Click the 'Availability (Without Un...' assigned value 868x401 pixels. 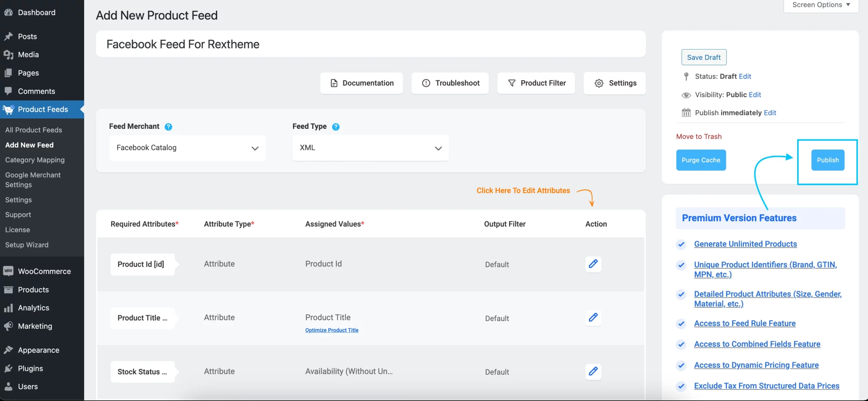349,372
